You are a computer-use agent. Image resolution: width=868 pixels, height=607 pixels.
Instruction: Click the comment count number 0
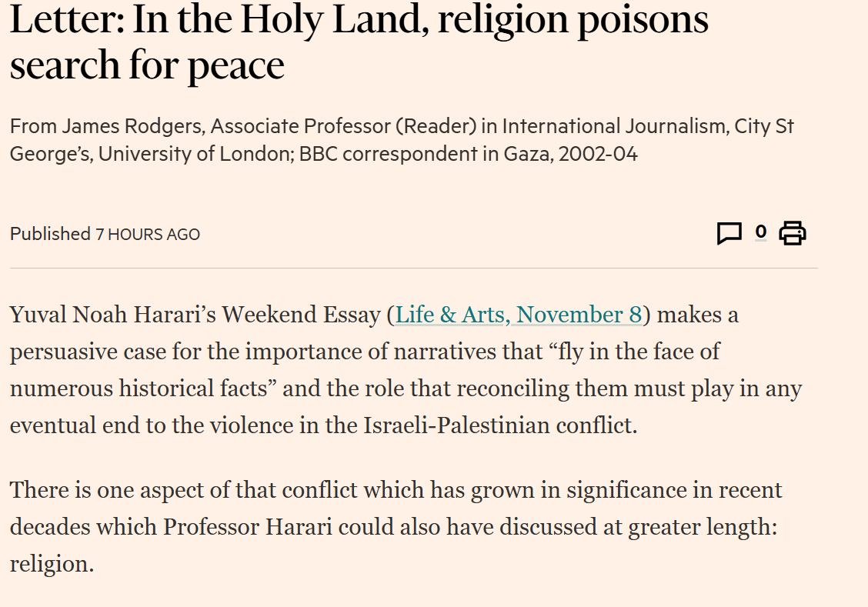coord(760,232)
